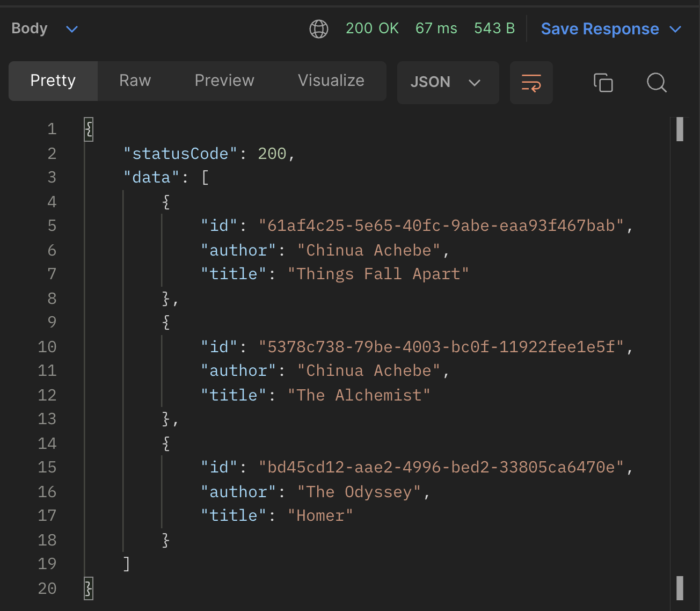
Task: Click line number 4 in the gutter
Action: [x=52, y=202]
